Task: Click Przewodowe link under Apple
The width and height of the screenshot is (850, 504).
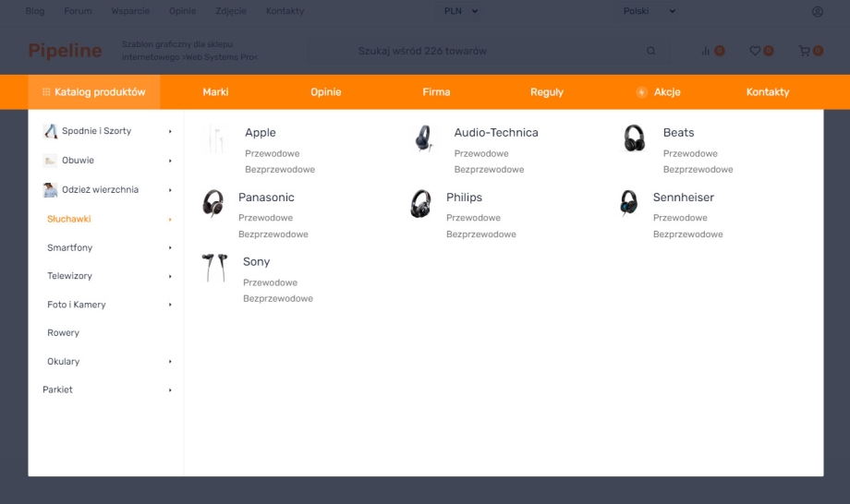Action: pyautogui.click(x=273, y=153)
